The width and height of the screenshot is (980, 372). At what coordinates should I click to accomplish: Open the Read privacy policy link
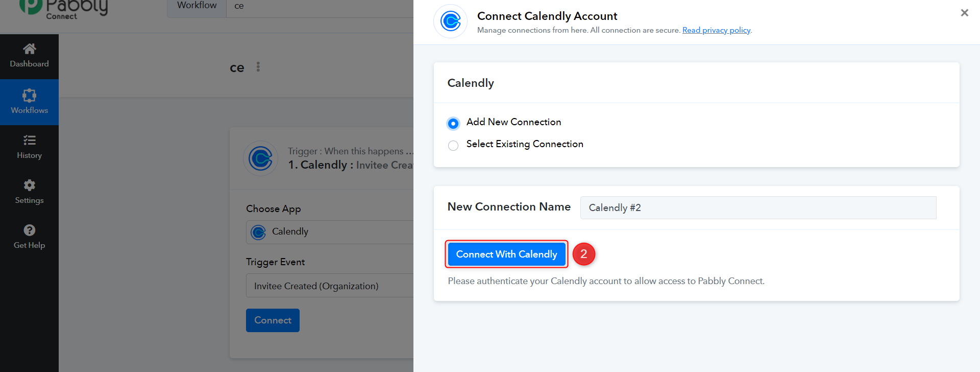point(716,30)
